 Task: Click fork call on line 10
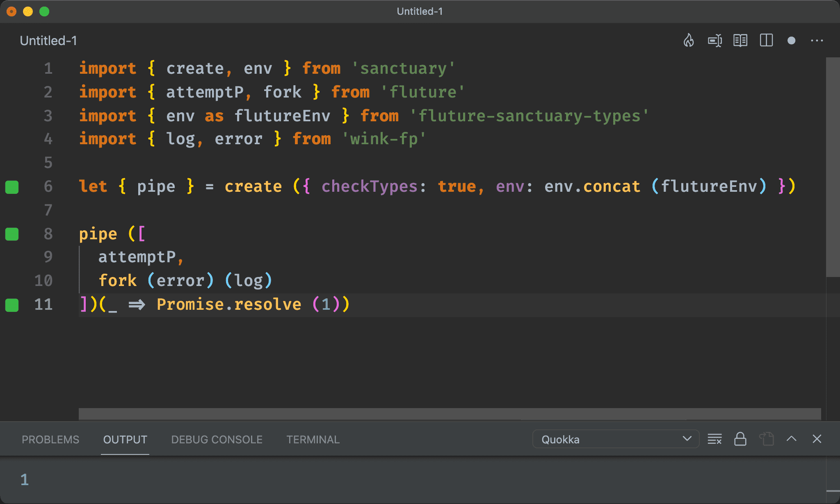[117, 281]
